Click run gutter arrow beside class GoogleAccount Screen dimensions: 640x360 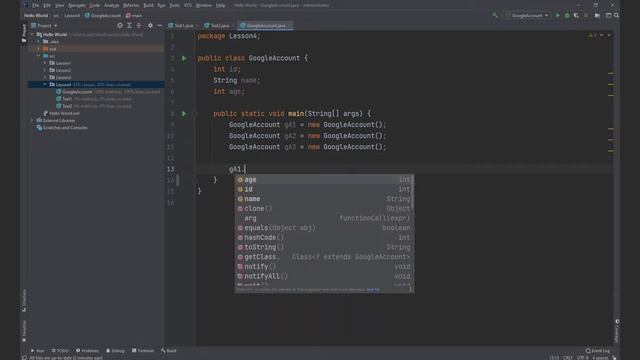point(184,58)
